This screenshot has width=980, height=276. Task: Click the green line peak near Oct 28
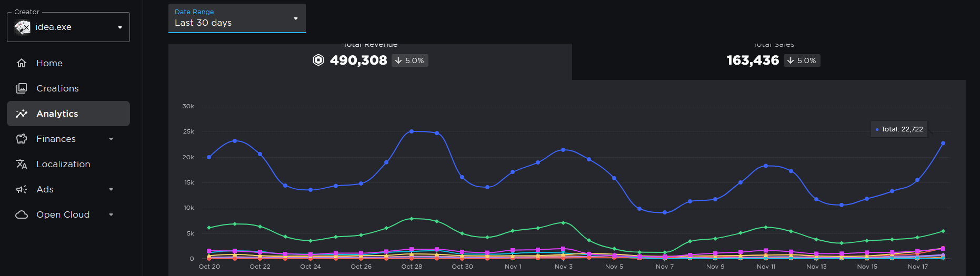412,219
